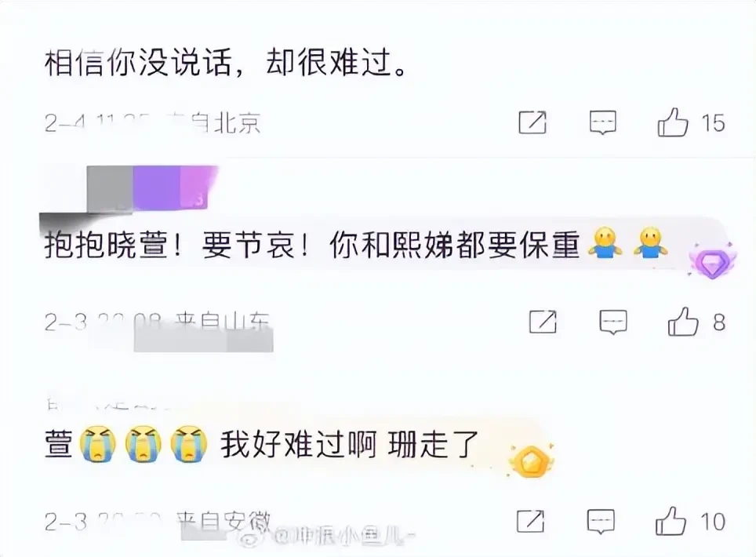Image resolution: width=756 pixels, height=557 pixels.
Task: Reply to the Beijing comment via bubble icon
Action: point(602,123)
